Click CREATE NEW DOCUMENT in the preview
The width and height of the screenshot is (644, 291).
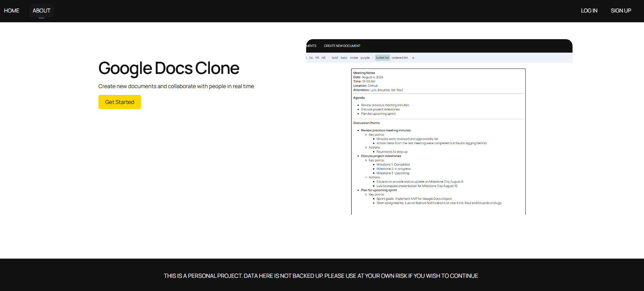[x=342, y=46]
